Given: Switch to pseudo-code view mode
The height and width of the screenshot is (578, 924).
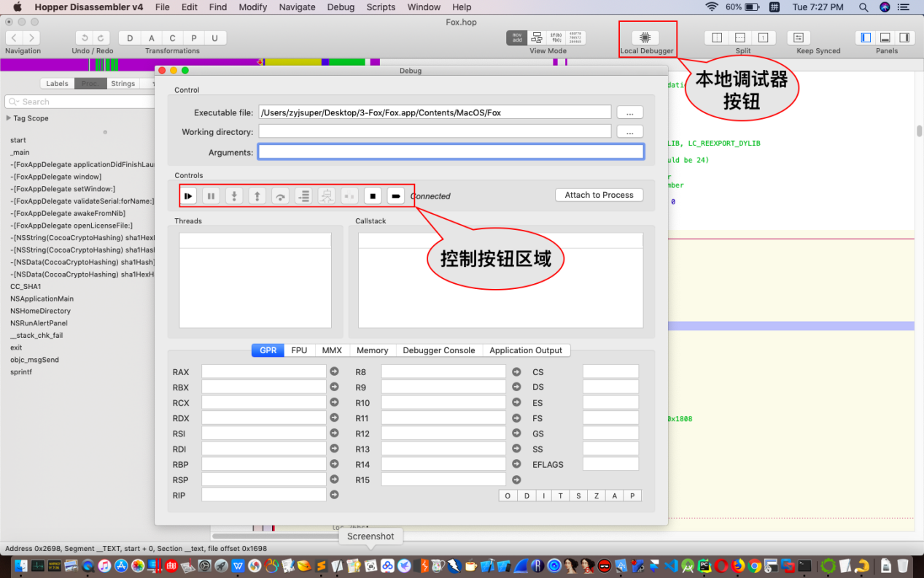Looking at the screenshot, I should (x=556, y=38).
